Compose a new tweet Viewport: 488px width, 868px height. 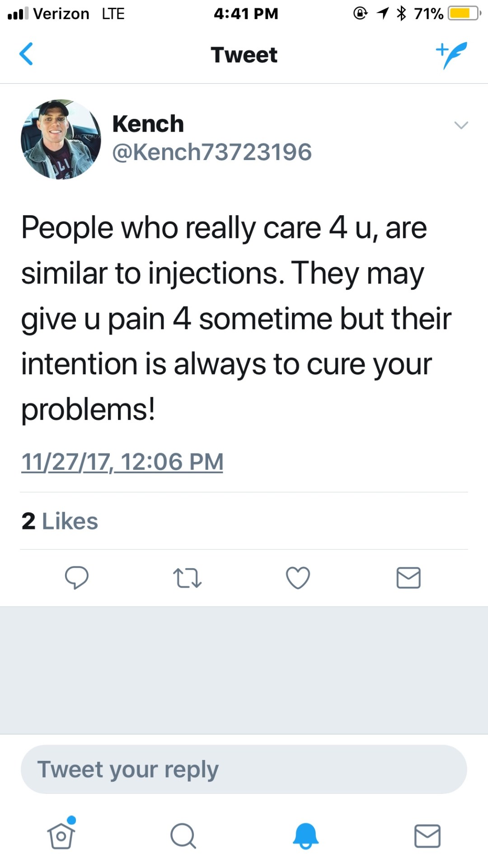tap(451, 55)
